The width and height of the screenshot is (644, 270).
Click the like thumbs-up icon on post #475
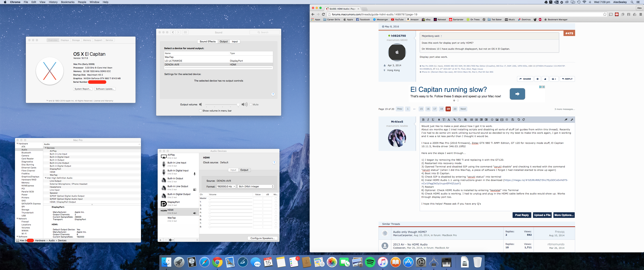545,79
